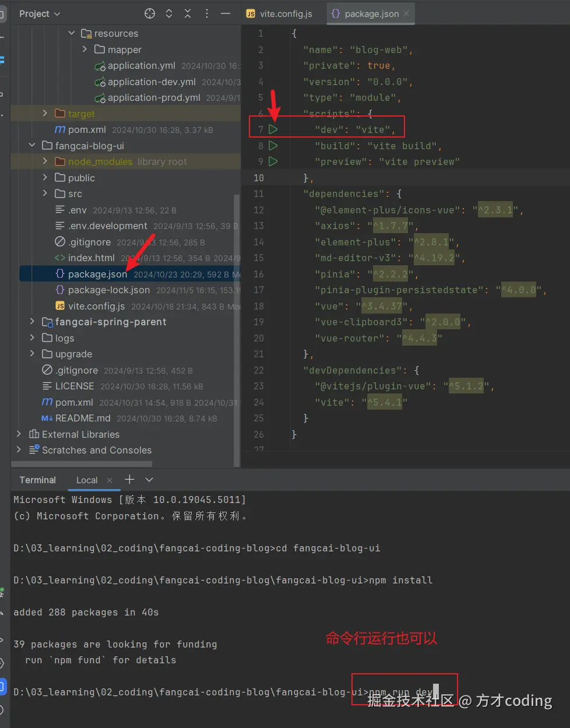Expand the logs folder
570x728 pixels.
[32, 338]
